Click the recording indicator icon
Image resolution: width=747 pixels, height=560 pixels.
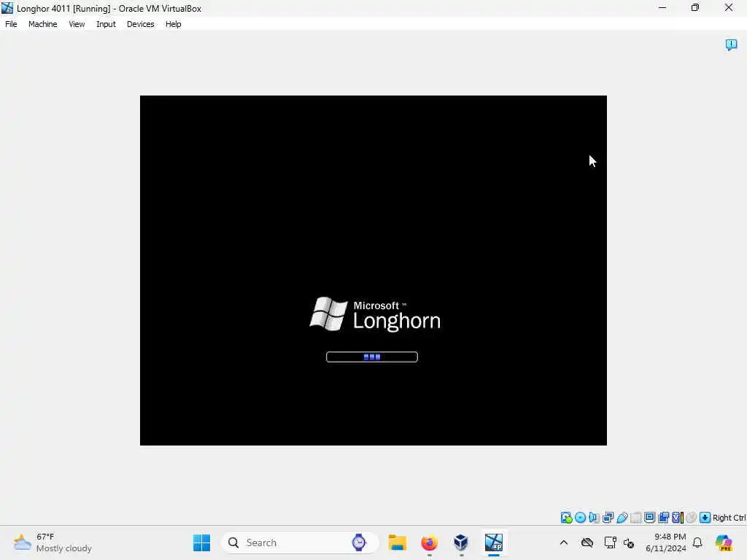click(x=663, y=518)
